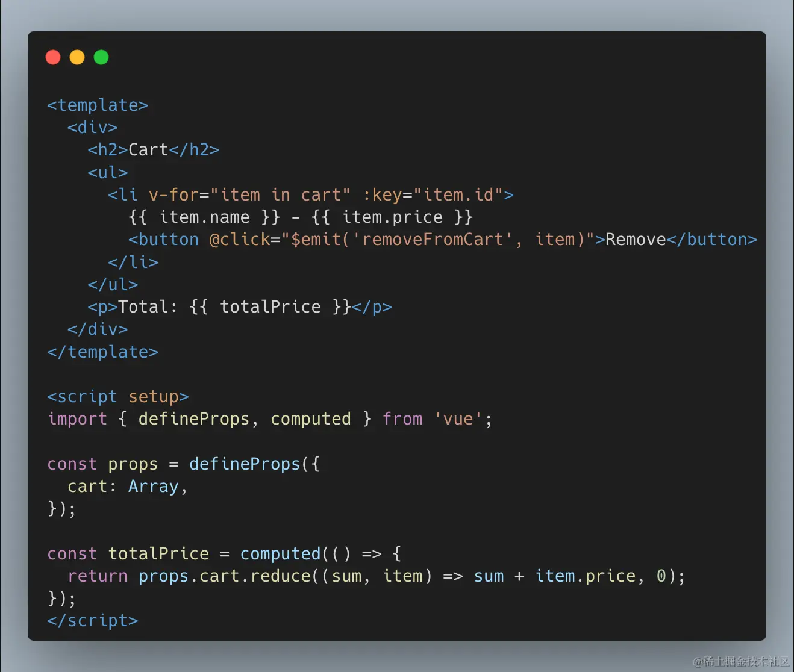Screen dimensions: 794x672
Task: Select the <h2>Cart</h2> line
Action: point(154,150)
